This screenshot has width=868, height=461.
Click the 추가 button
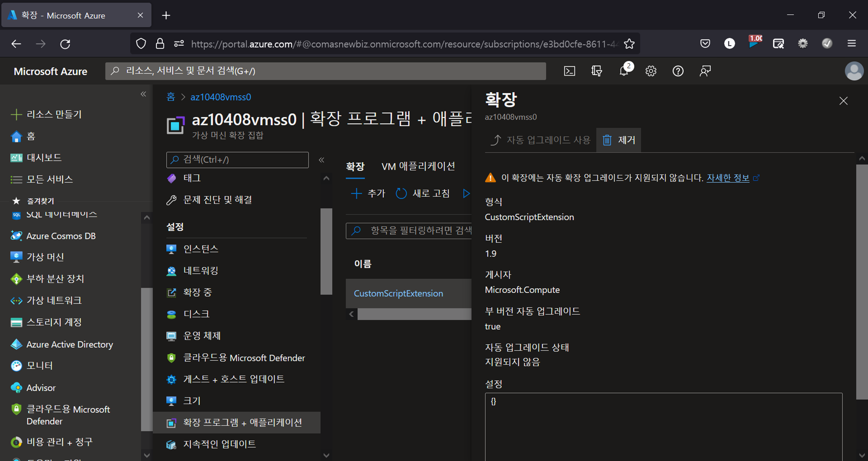pyautogui.click(x=368, y=193)
